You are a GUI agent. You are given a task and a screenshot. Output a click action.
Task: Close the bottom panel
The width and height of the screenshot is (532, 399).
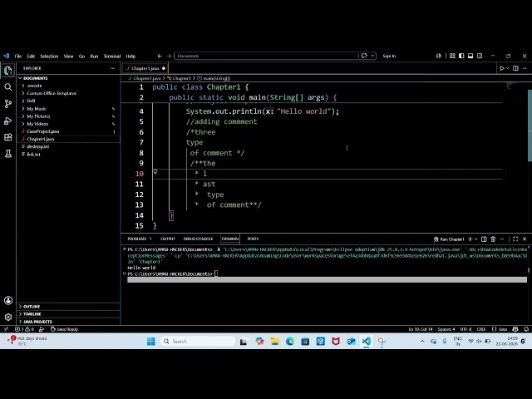pos(525,239)
